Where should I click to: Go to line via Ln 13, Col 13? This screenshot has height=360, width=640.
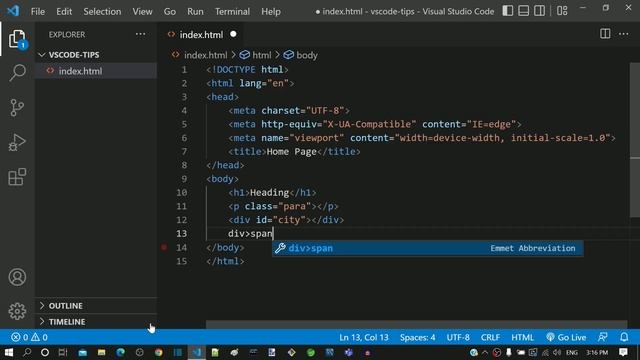click(x=364, y=337)
